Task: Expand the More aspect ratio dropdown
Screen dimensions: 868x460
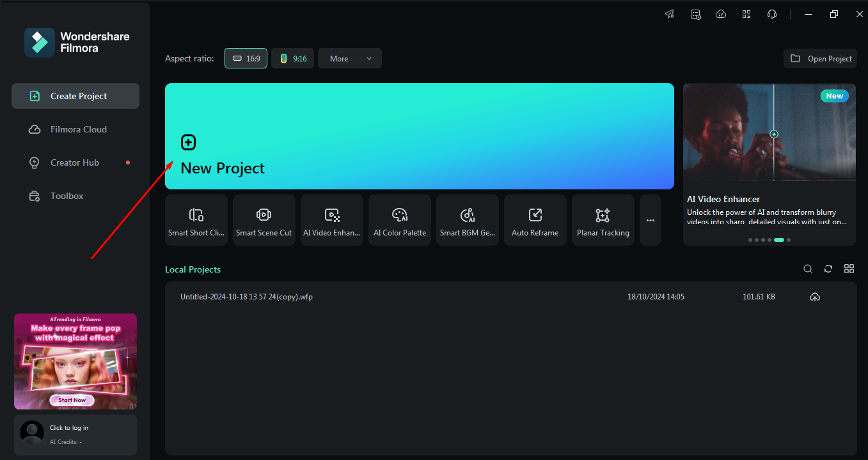Action: [350, 58]
